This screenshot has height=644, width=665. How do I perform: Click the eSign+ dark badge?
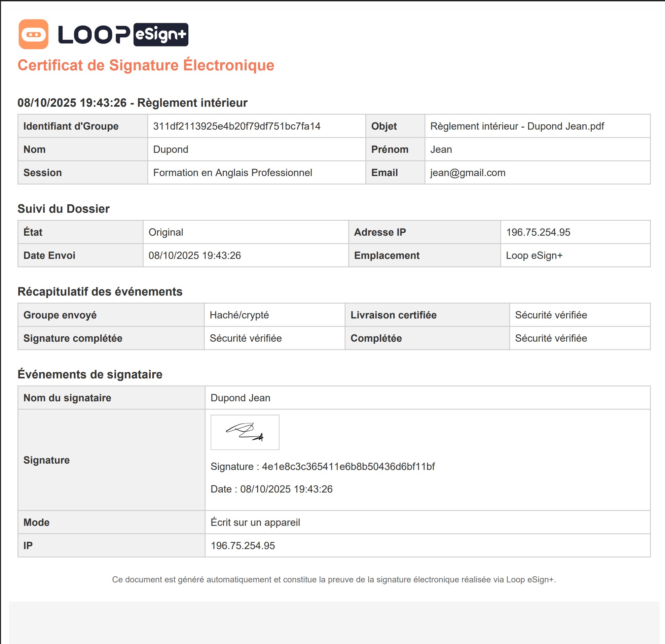[x=161, y=34]
